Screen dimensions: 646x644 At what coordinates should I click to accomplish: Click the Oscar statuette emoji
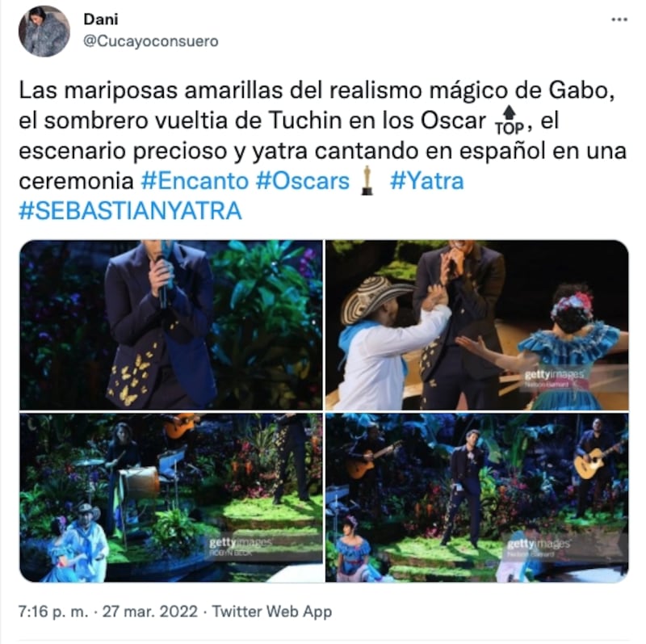coord(367,180)
